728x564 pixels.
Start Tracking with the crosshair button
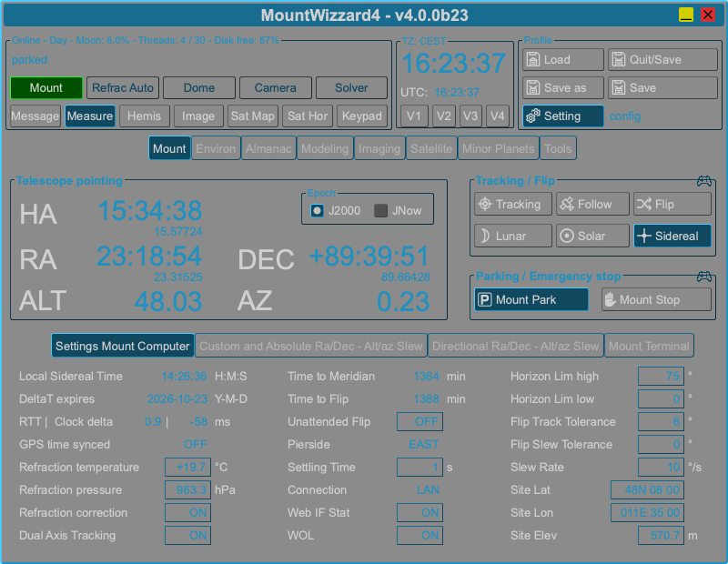point(513,205)
